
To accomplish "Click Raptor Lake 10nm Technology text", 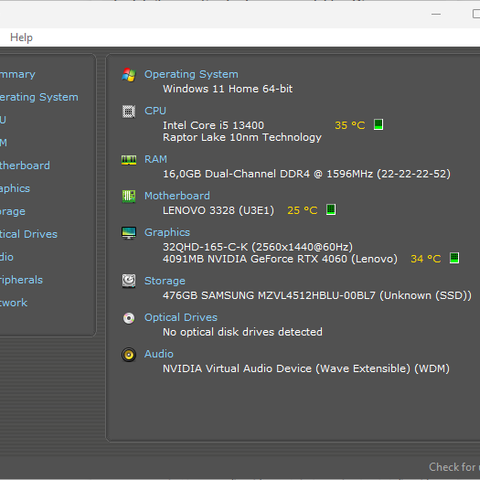I will [x=242, y=138].
